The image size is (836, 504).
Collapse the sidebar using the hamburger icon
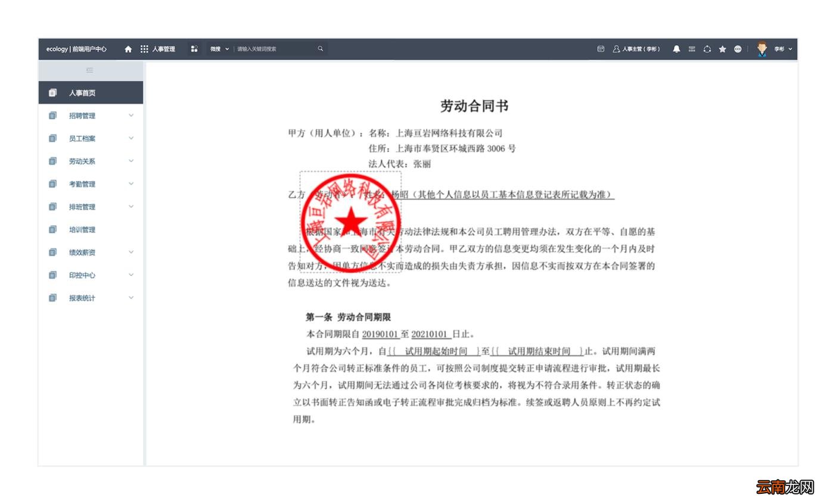90,70
